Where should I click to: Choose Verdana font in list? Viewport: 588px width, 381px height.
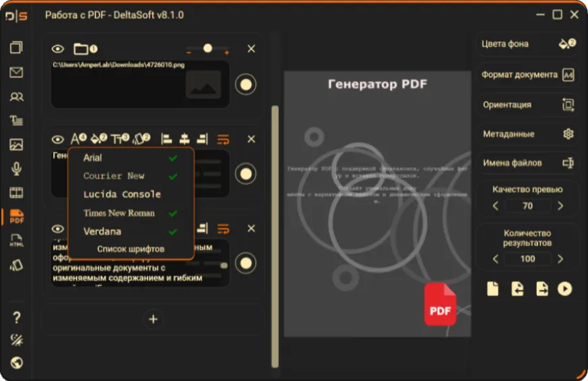[131, 231]
